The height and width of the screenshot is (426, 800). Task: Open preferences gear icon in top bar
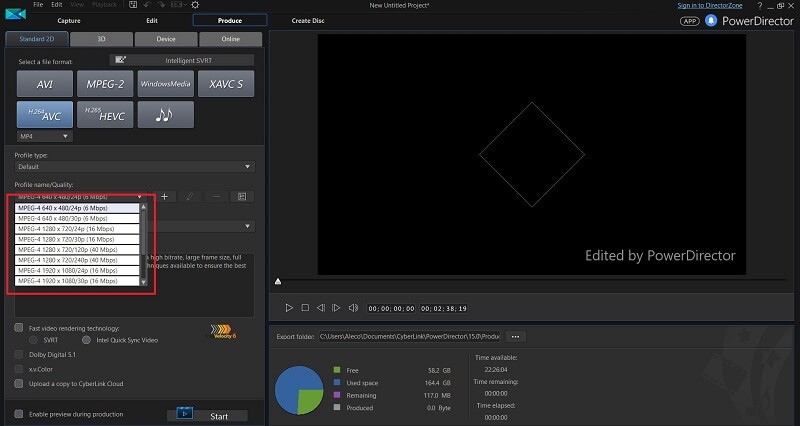(195, 5)
